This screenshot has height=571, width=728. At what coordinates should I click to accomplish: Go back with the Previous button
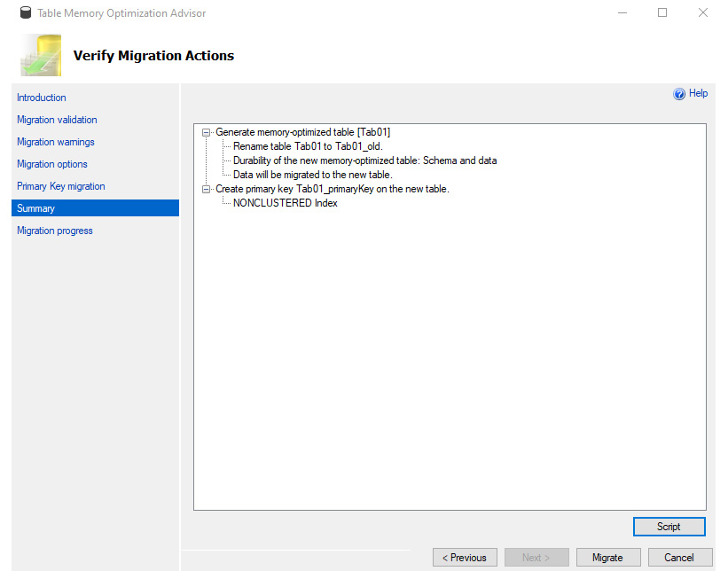tap(465, 557)
